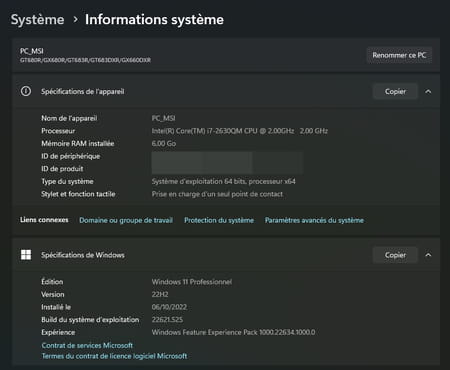Collapse the Spécifications de Windows section chevron
Viewport: 450px width, 370px height.
428,255
